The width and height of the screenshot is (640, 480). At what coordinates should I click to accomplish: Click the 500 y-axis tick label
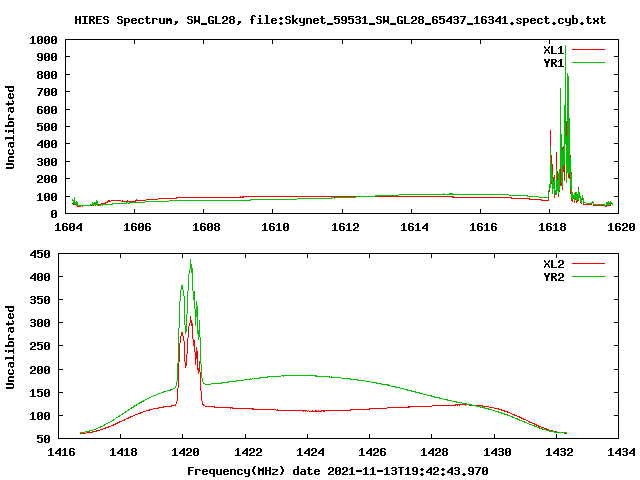tap(47, 127)
